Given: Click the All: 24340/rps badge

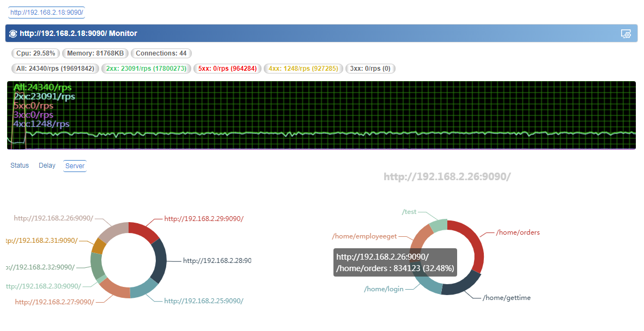Looking at the screenshot, I should click(55, 69).
